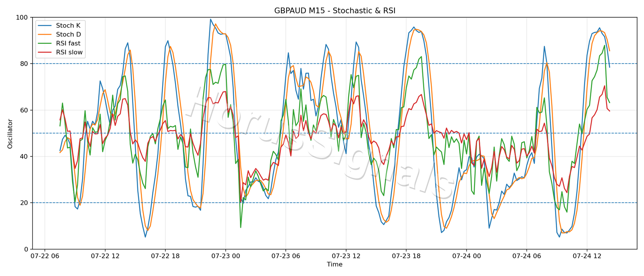644x276 pixels.
Task: Click the x-axis tick label 07-23 00
Action: (x=225, y=256)
